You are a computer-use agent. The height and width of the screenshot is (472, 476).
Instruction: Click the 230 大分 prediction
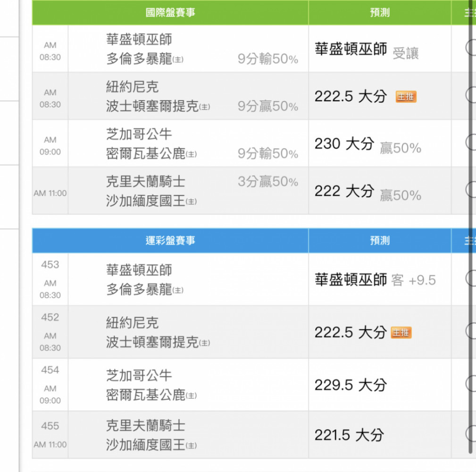344,143
